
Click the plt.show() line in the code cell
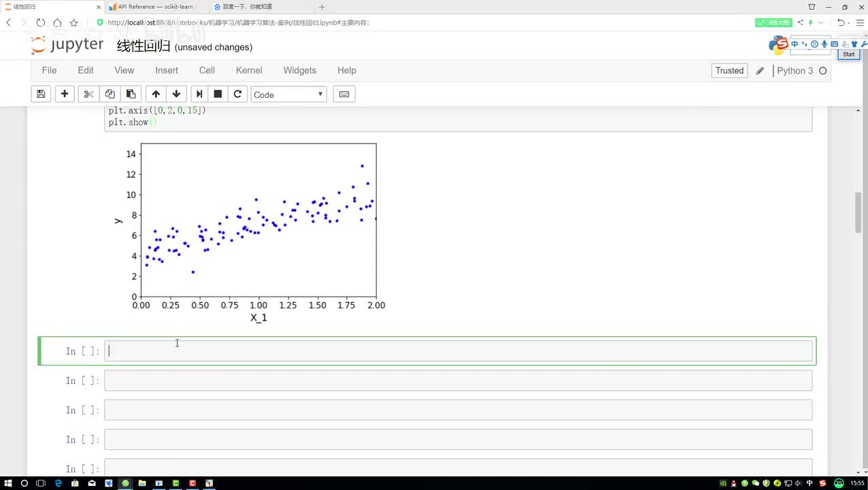point(133,122)
